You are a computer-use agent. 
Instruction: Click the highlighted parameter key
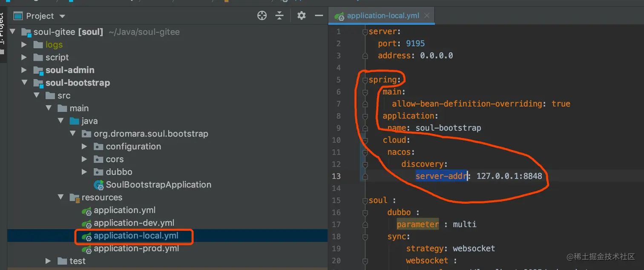tap(417, 224)
